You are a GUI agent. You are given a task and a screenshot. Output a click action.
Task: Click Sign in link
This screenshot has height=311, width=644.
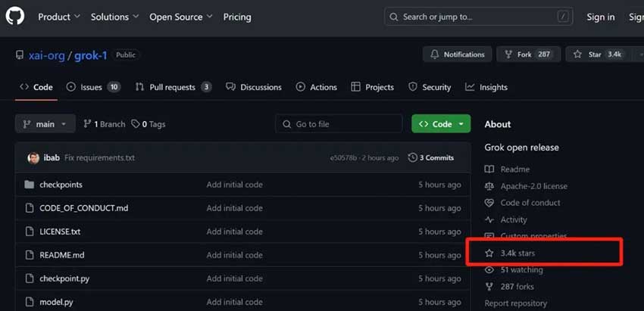coord(601,17)
